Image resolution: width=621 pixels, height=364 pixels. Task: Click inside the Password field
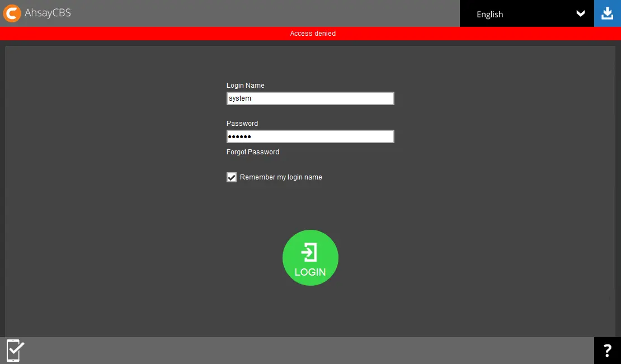[x=310, y=136]
